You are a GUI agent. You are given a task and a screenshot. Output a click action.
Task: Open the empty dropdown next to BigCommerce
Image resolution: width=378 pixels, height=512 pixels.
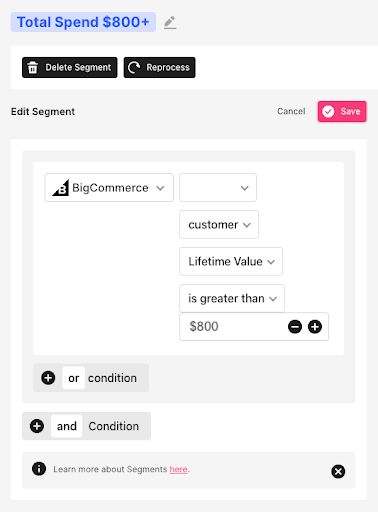point(218,188)
